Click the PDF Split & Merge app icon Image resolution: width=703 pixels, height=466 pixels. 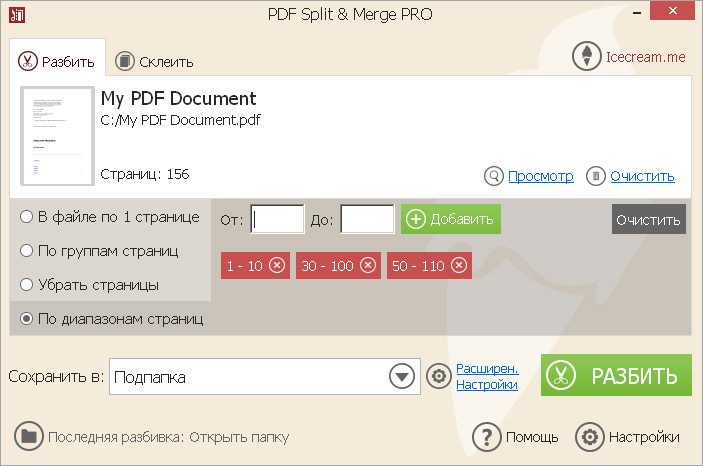coord(17,15)
